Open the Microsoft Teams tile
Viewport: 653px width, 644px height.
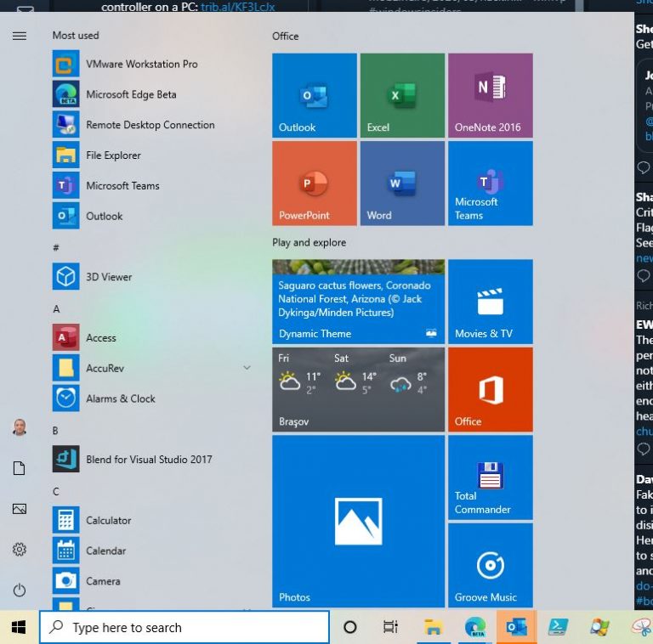coord(491,184)
